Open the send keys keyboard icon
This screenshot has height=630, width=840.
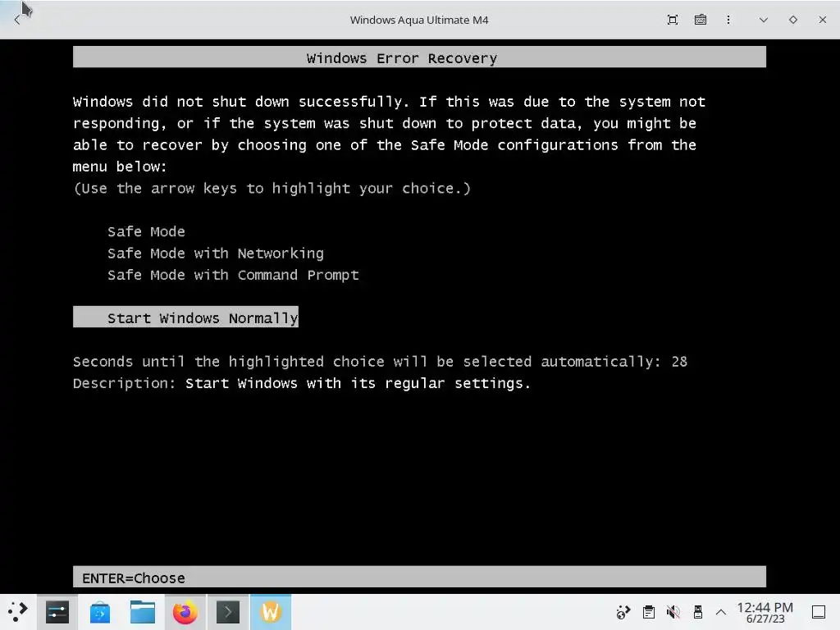(x=701, y=20)
